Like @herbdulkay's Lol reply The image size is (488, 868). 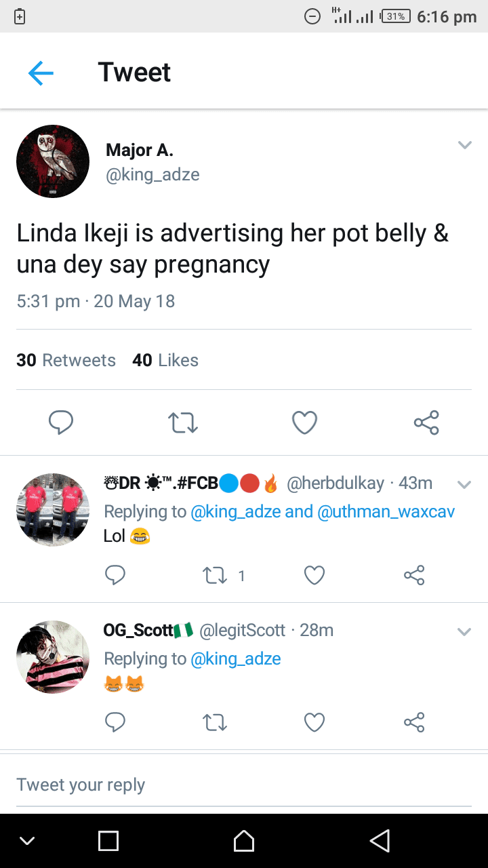pos(314,576)
